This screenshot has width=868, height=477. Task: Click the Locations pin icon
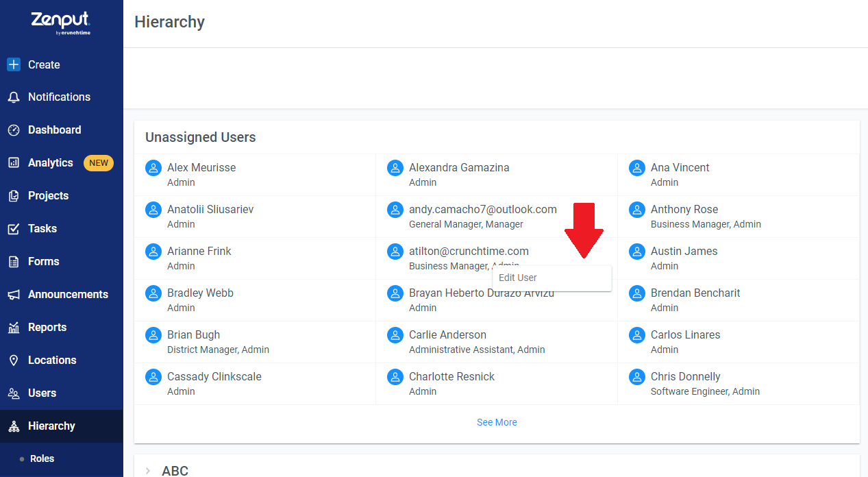(x=14, y=360)
